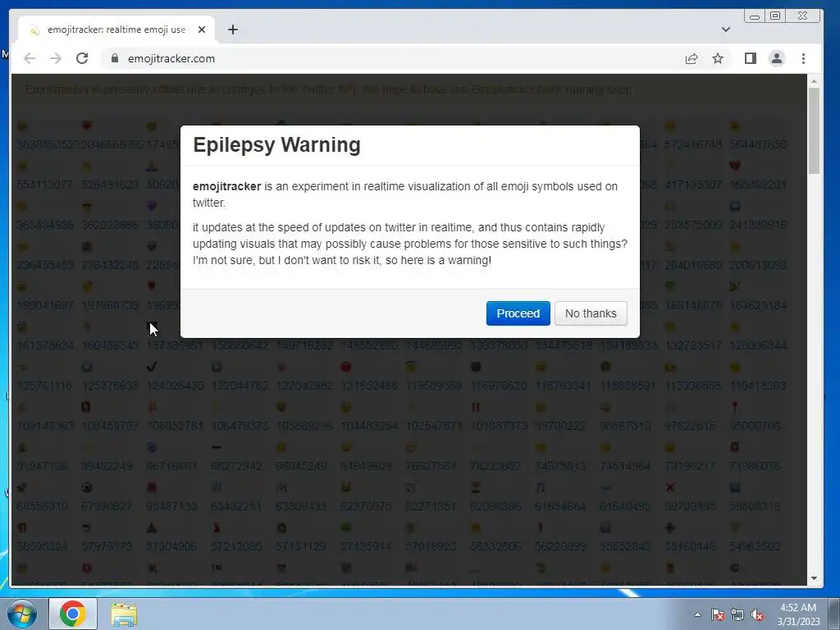Viewport: 840px width, 630px height.
Task: Open the Chrome three-dot menu
Action: [x=803, y=58]
